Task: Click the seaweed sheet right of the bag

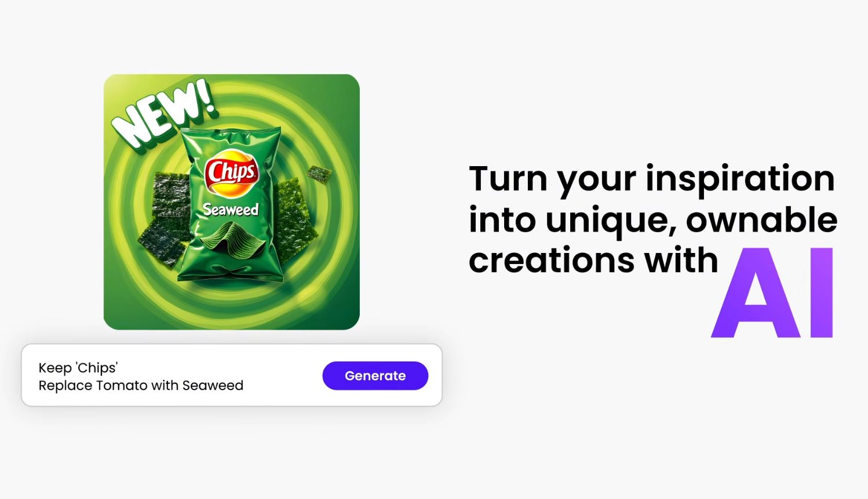Action: click(x=296, y=213)
